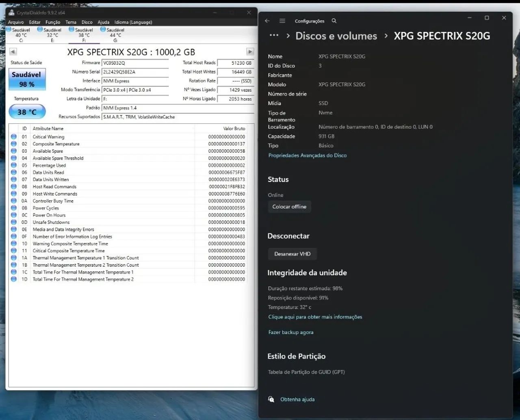Open the Tema menu

pos(71,22)
